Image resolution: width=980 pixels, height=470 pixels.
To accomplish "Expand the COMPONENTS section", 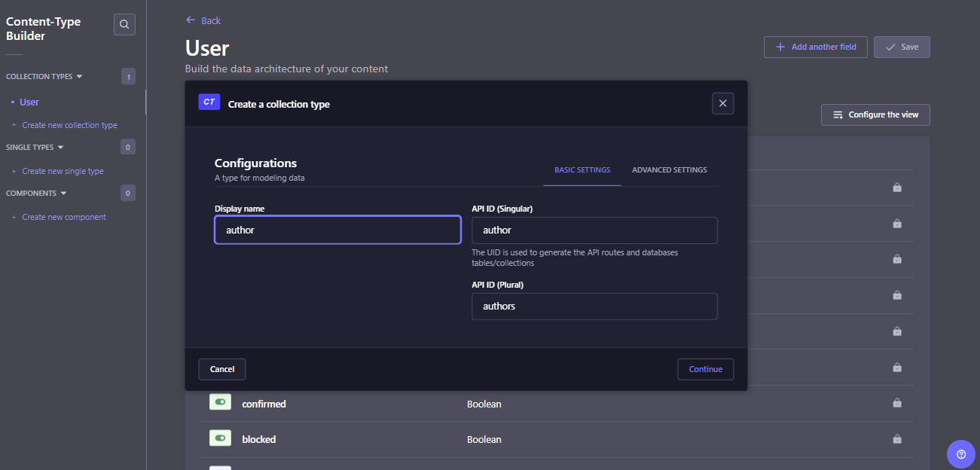I will (63, 193).
